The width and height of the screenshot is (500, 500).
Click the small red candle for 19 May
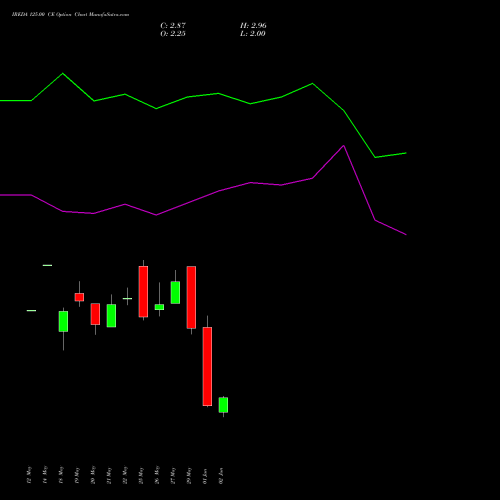[79, 297]
